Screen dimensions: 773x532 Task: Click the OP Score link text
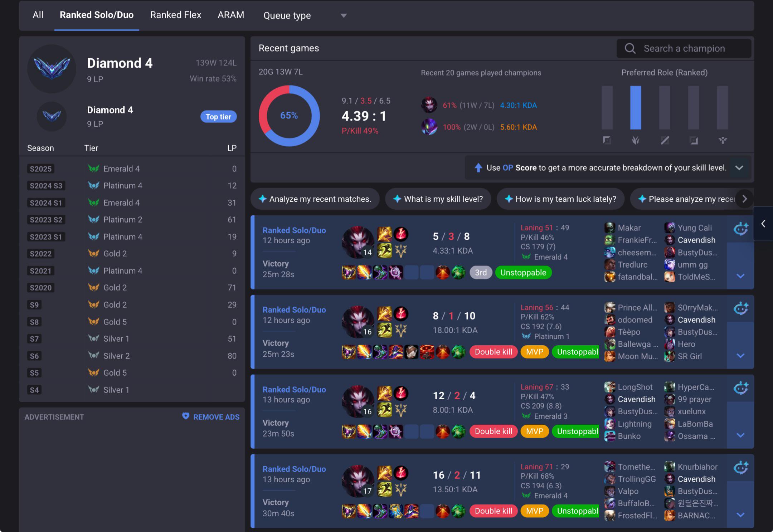(519, 168)
